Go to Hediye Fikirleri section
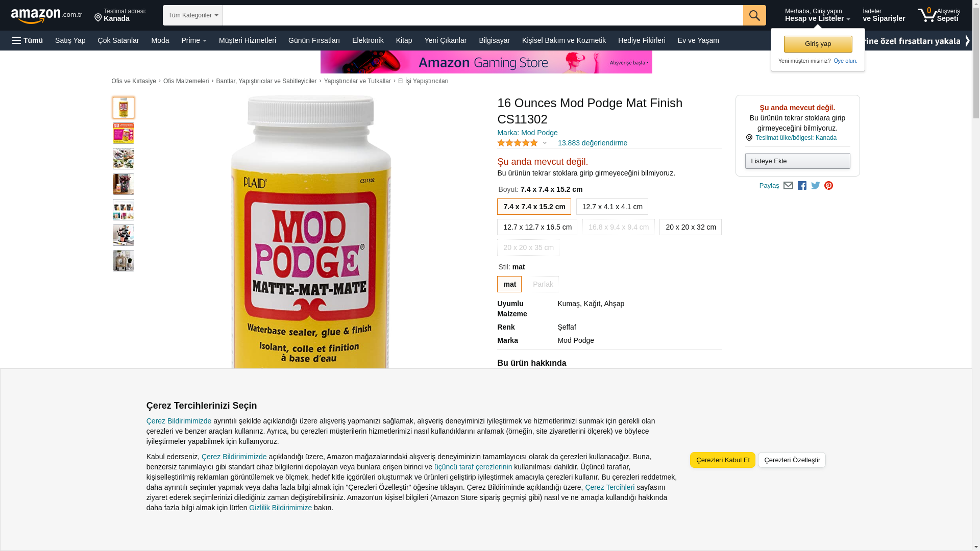The width and height of the screenshot is (980, 551). pos(642,40)
